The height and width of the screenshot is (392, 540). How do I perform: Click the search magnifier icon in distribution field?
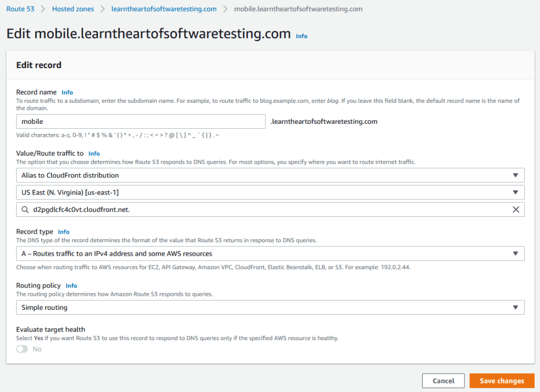point(25,210)
